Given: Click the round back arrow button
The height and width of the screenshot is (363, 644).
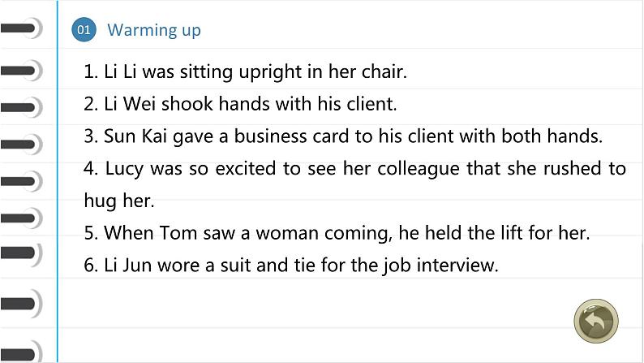Looking at the screenshot, I should tap(596, 321).
